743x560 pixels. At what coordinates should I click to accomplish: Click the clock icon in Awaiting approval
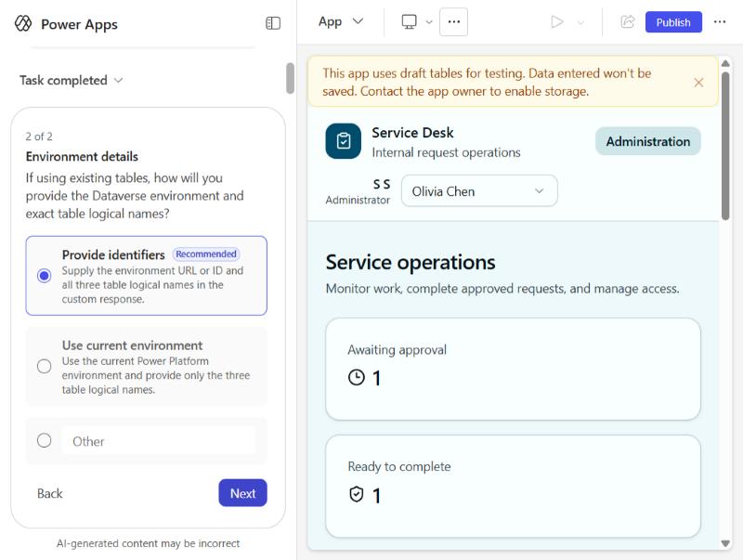357,378
